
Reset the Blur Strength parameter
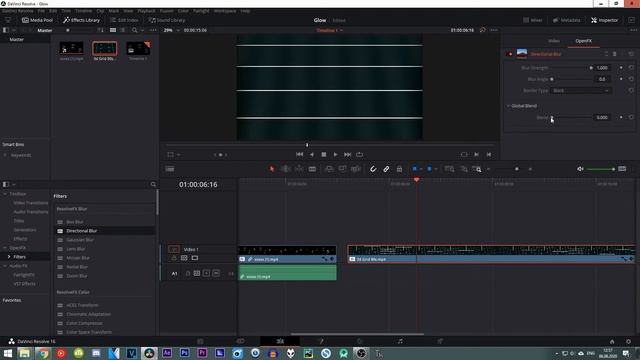pyautogui.click(x=631, y=68)
